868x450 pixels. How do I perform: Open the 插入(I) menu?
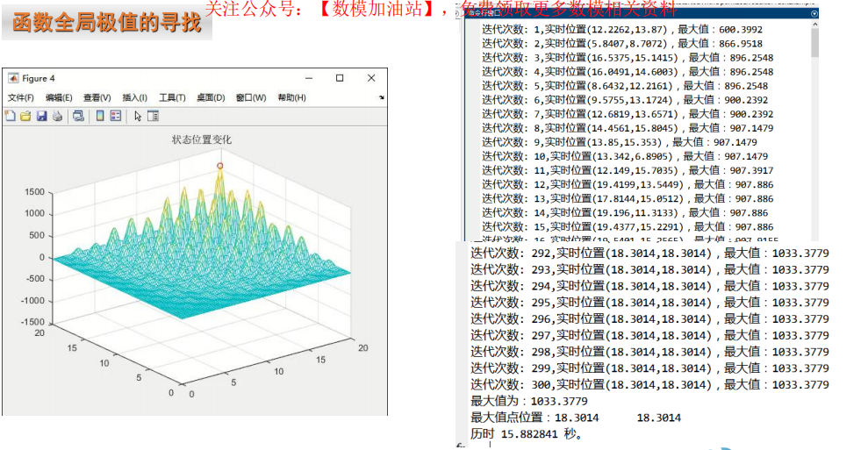click(134, 97)
